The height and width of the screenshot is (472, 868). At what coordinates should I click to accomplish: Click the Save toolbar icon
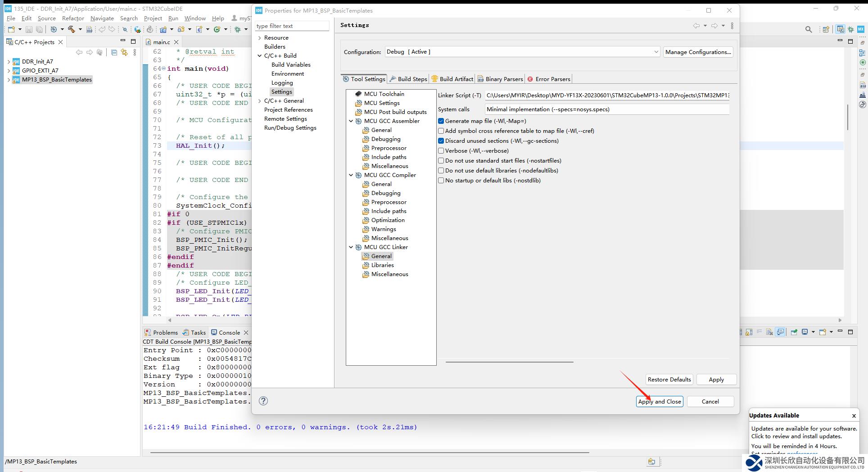click(29, 30)
